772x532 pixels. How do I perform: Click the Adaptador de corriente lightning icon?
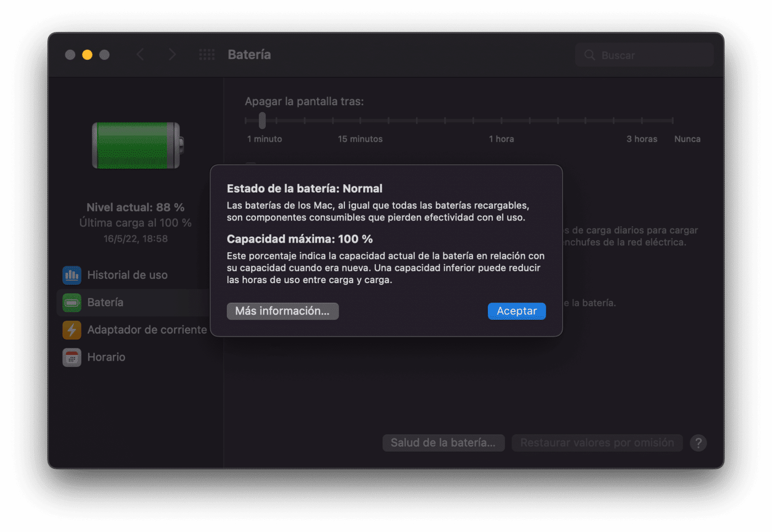[71, 330]
